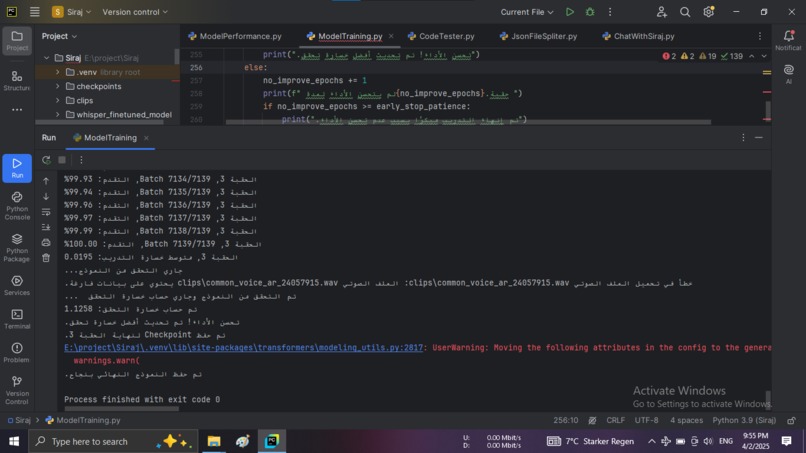806x453 pixels.
Task: Open the modeling_utils.py:2817 link
Action: tap(243, 348)
